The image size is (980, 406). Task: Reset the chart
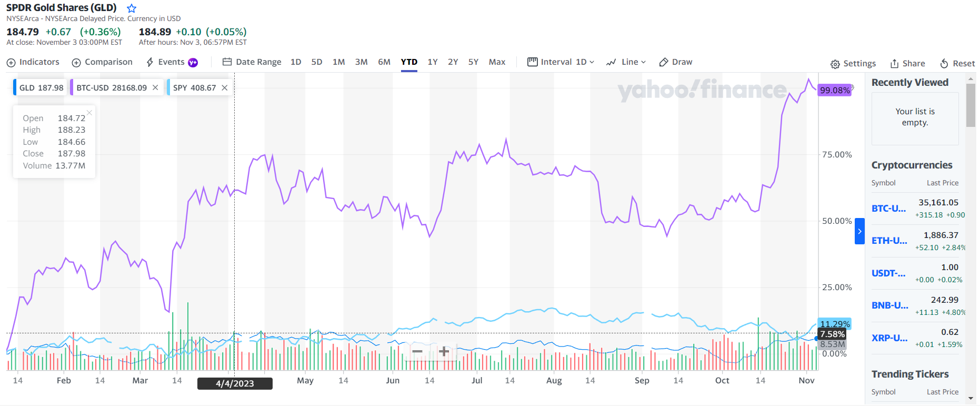point(957,64)
